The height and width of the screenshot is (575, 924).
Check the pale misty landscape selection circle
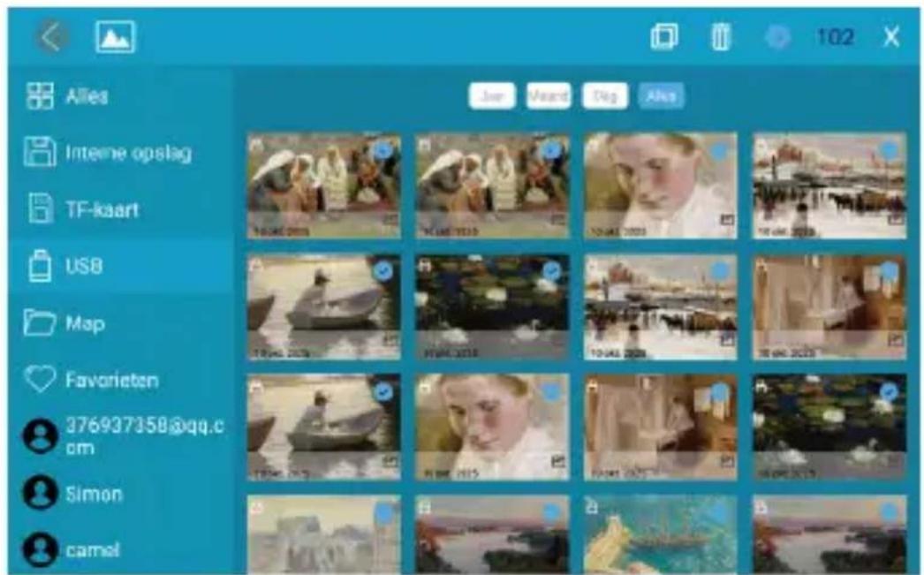pos(383,514)
